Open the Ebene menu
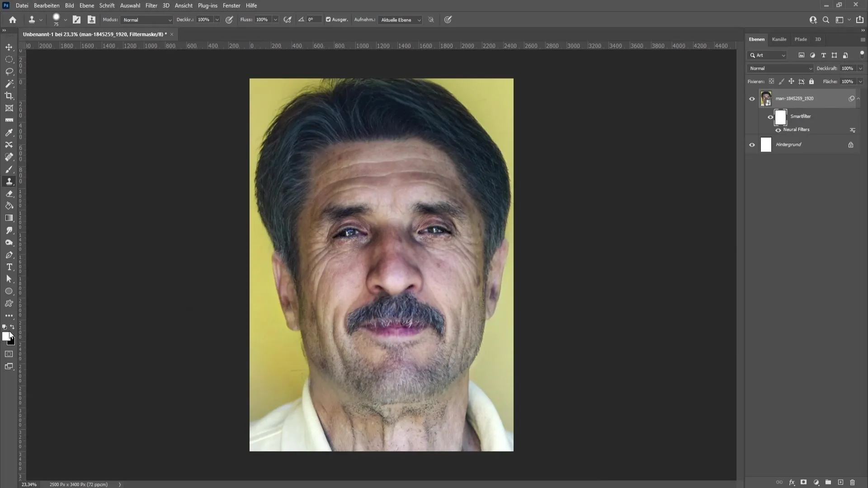 (x=86, y=5)
